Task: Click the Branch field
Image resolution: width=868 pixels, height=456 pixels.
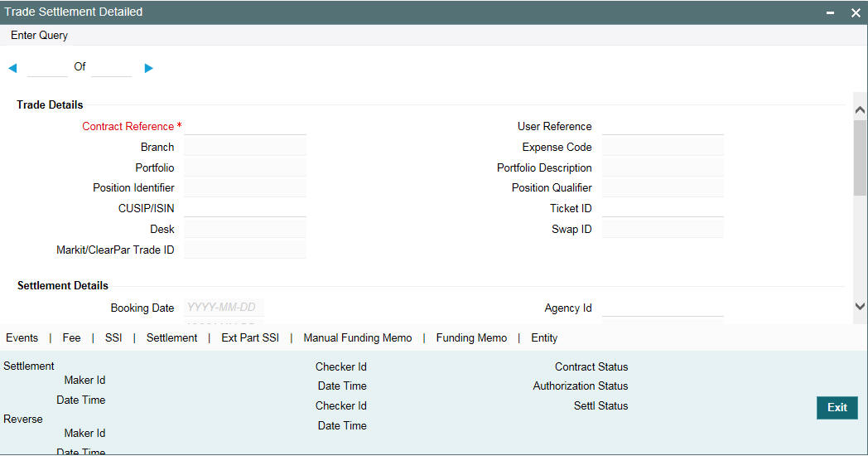Action: (x=244, y=147)
